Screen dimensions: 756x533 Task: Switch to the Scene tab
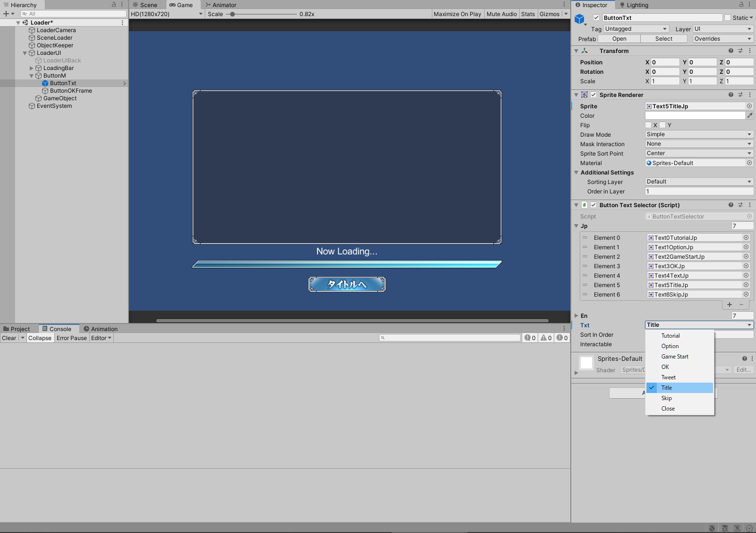click(x=145, y=5)
